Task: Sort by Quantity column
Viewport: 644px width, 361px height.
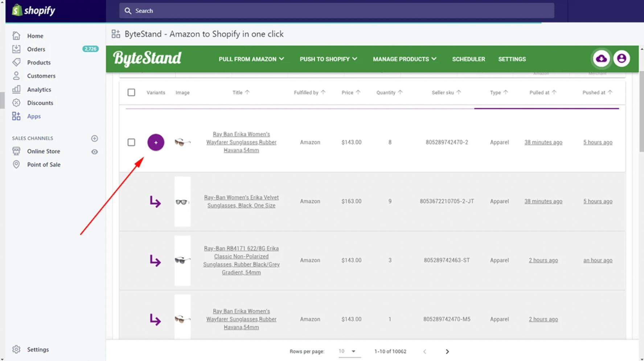Action: click(x=389, y=93)
